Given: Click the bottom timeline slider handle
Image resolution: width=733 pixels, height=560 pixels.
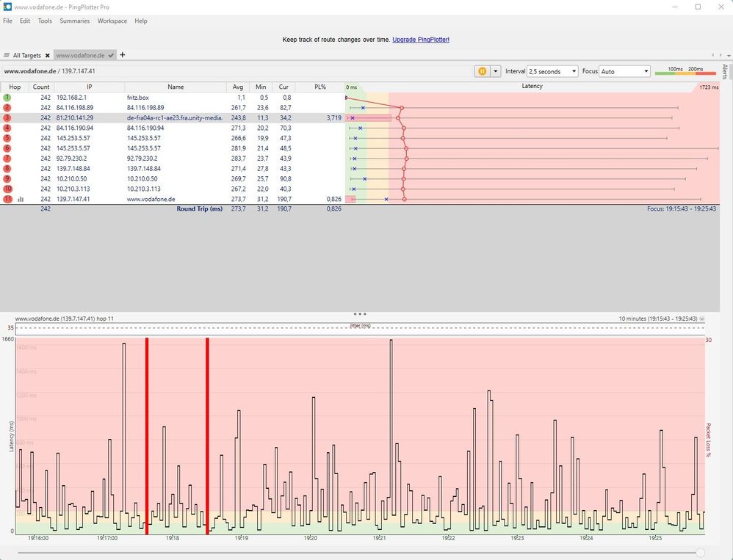Looking at the screenshot, I should coord(700,553).
